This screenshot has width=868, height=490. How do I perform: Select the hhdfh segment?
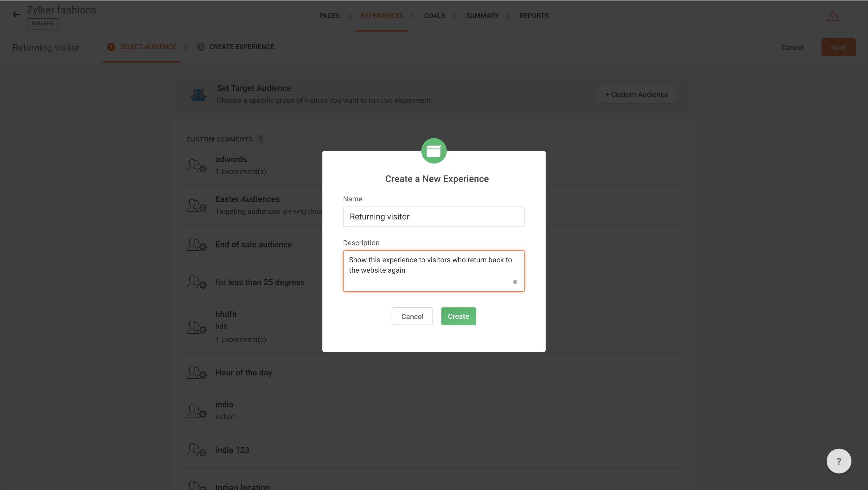coord(434,327)
